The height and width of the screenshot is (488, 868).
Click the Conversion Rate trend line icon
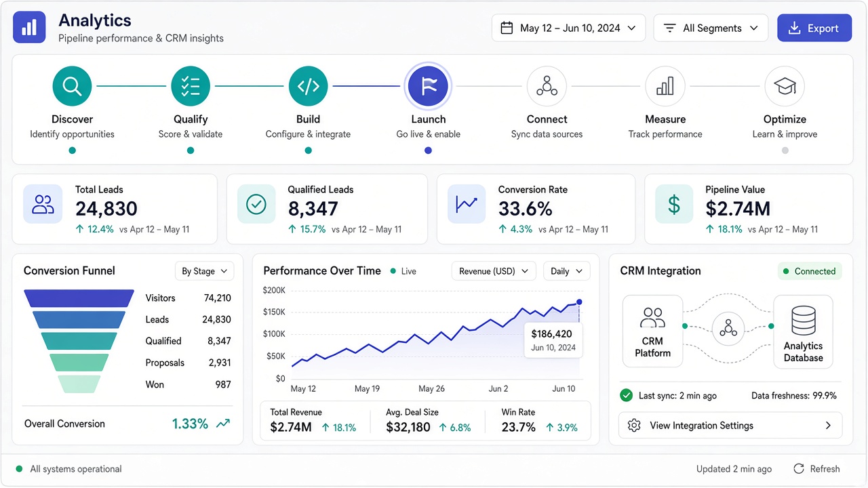(x=467, y=204)
